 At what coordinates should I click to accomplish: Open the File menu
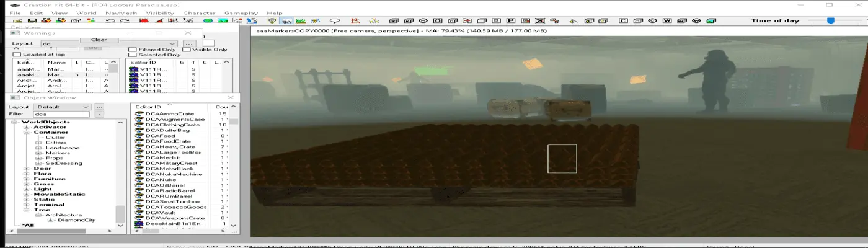click(15, 12)
